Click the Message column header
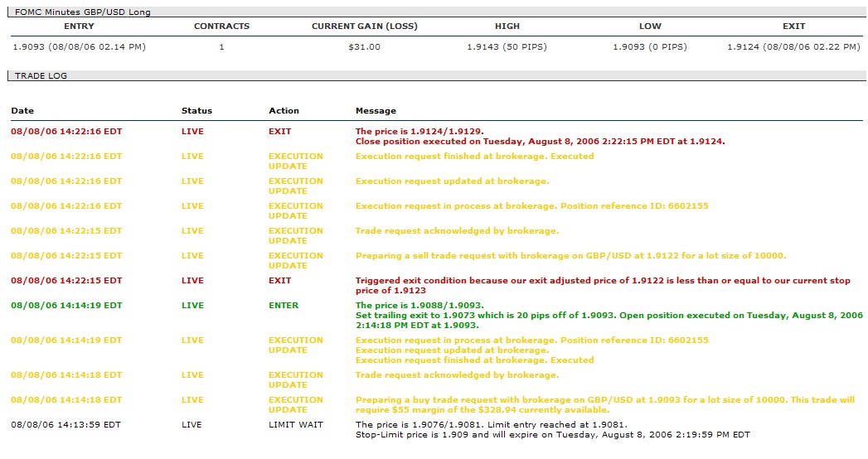The image size is (868, 459). [x=376, y=110]
